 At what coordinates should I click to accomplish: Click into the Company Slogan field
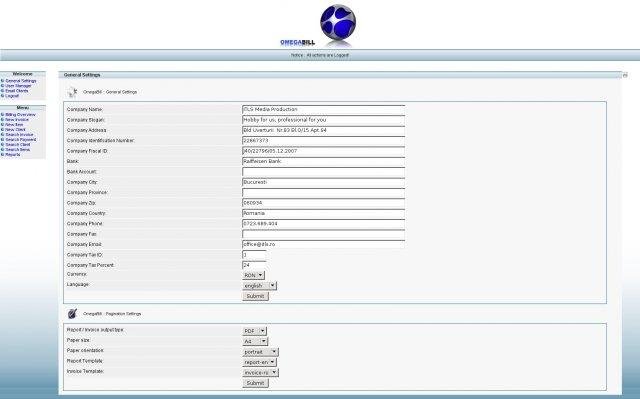tap(323, 120)
